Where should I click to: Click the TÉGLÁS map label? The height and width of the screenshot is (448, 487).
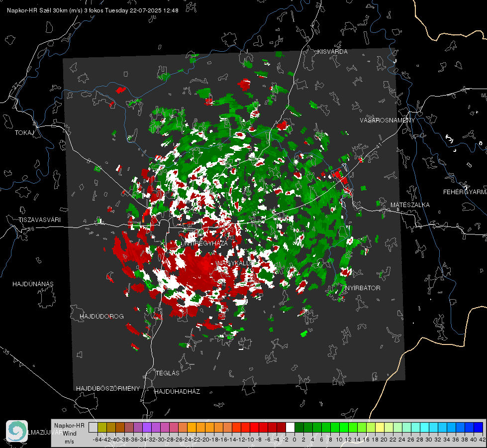pyautogui.click(x=168, y=373)
